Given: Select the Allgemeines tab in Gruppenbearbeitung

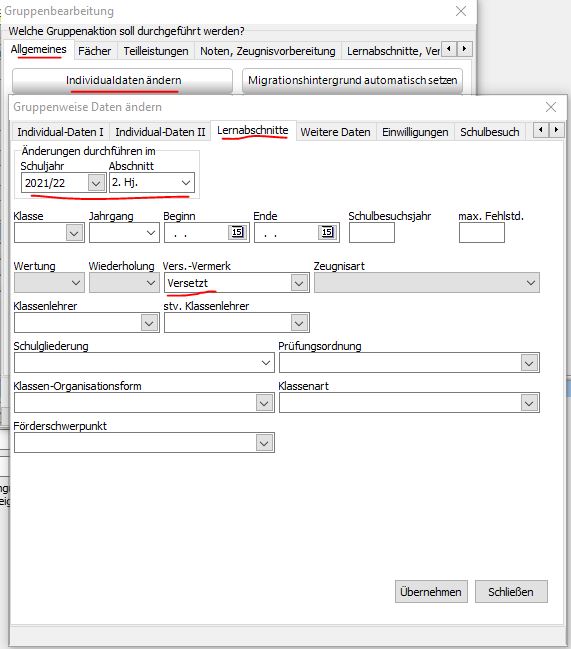Looking at the screenshot, I should [x=38, y=50].
